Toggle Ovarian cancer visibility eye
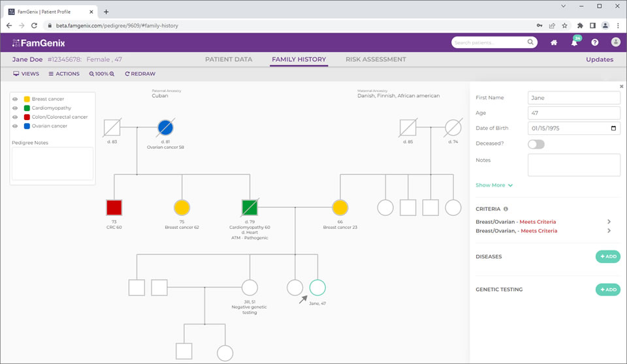Viewport: 627px width, 364px height. 15,126
